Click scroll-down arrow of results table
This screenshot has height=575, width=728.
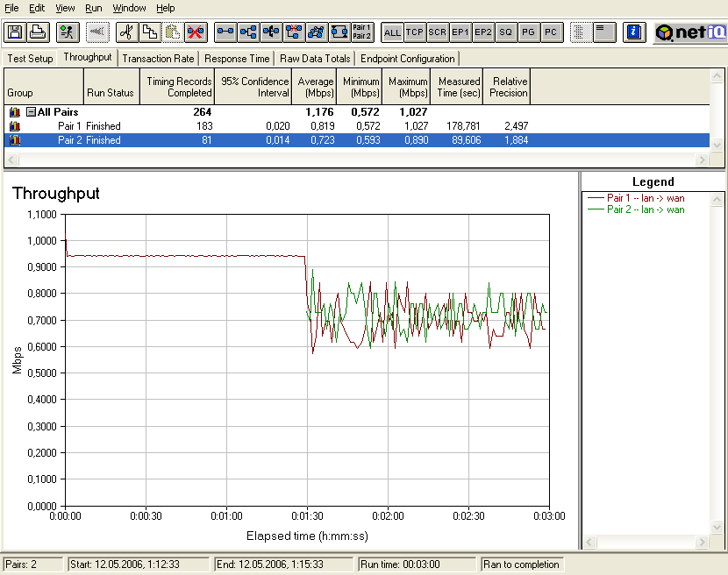coord(717,146)
